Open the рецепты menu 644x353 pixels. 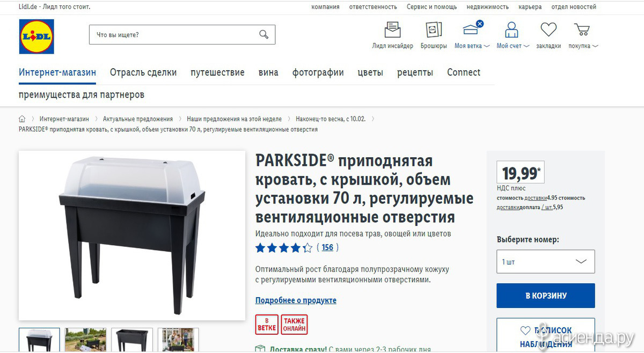click(415, 72)
